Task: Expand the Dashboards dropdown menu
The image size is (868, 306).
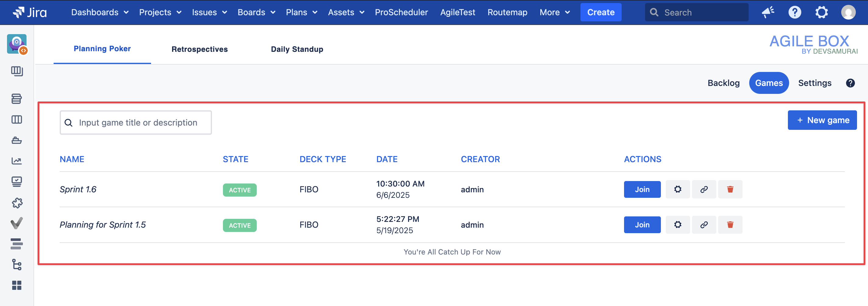Action: (100, 12)
